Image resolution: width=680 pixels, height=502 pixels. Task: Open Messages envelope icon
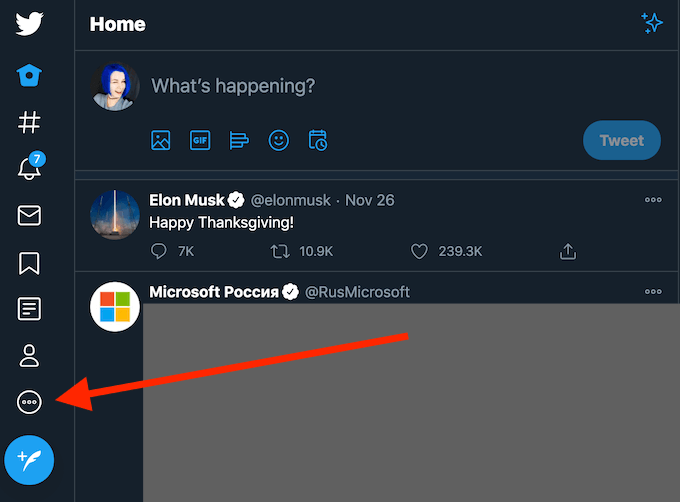[x=29, y=215]
